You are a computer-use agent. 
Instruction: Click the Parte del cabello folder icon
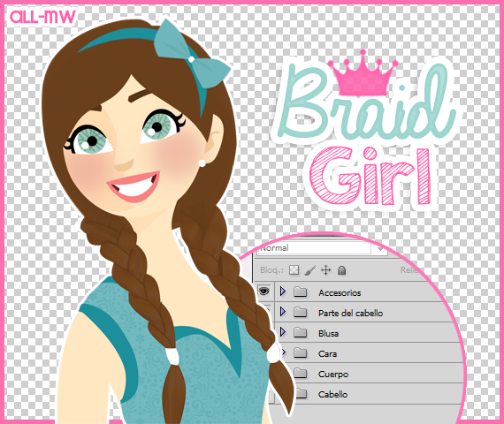301,312
